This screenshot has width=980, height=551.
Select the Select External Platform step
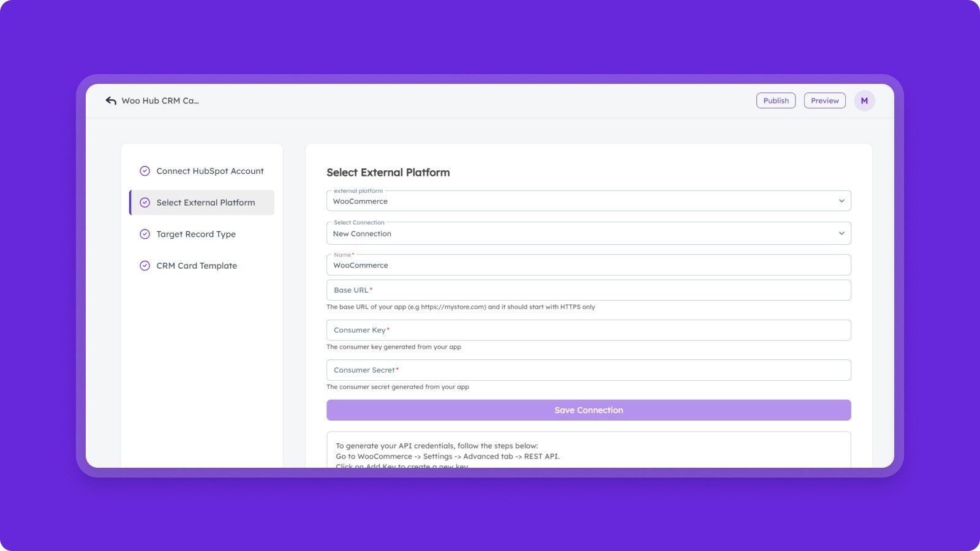point(206,203)
